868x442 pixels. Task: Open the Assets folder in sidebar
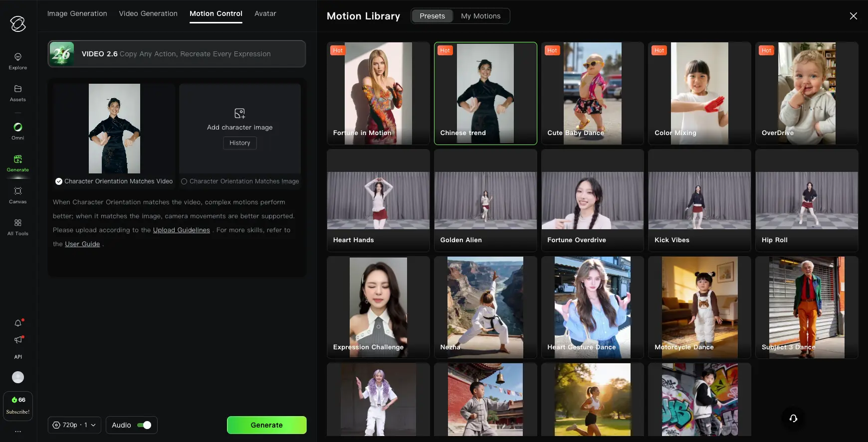point(18,93)
